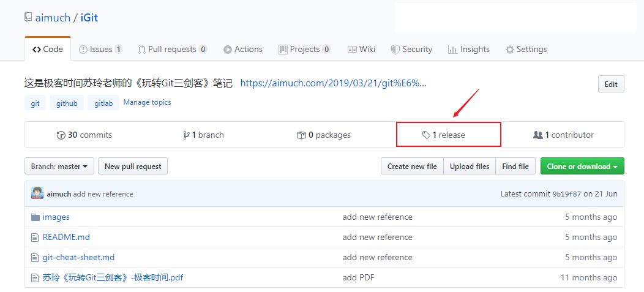The width and height of the screenshot is (644, 292).
Task: Expand the Clone or download dropdown
Action: pos(582,167)
